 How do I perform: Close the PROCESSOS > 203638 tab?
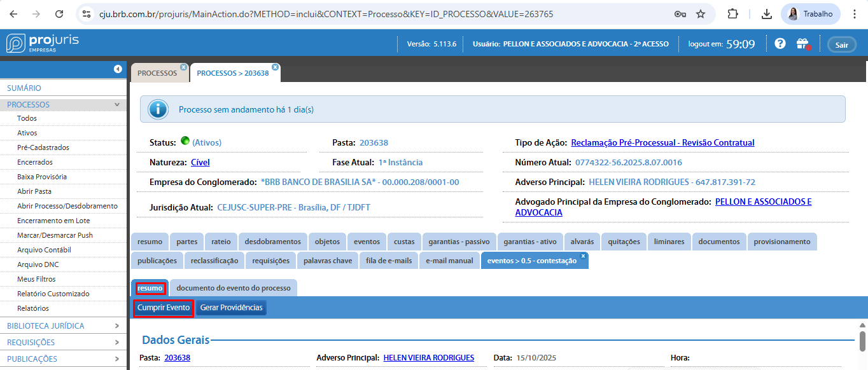coord(275,67)
